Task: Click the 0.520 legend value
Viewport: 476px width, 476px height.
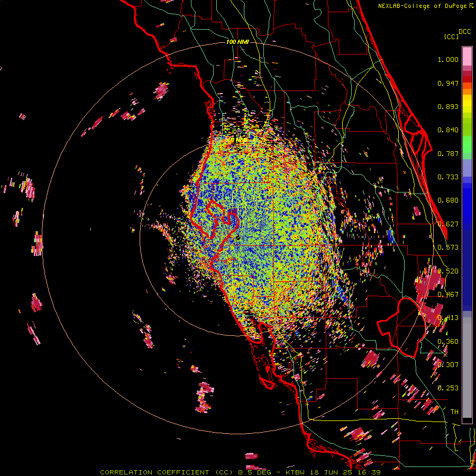Action: (x=448, y=271)
